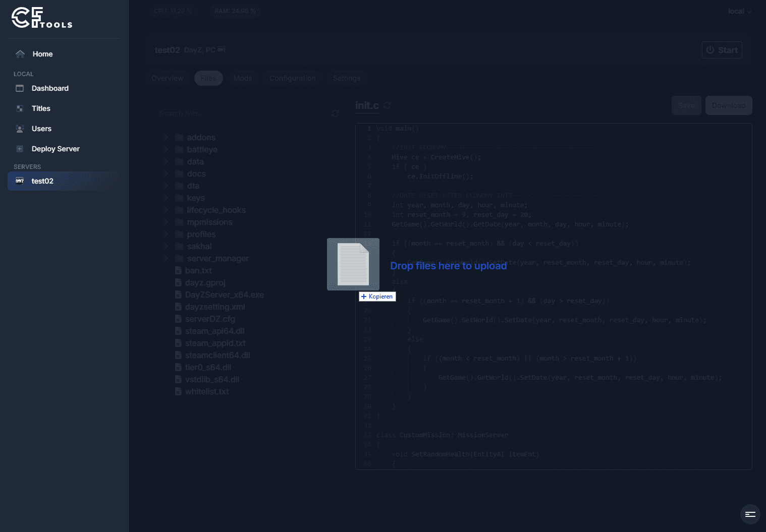The image size is (766, 532).
Task: Select DayZServer_x64.exe
Action: pos(225,294)
